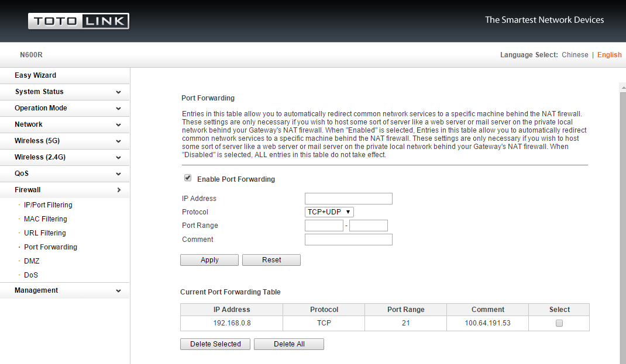Click the Port Range column header

(x=405, y=310)
